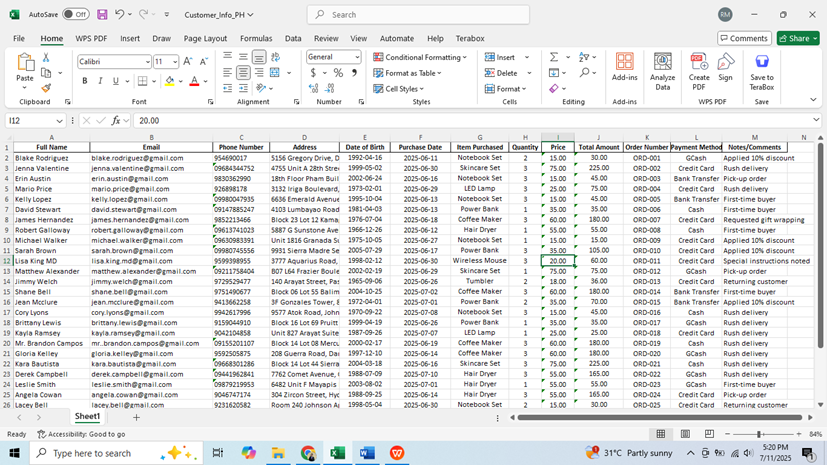Open the Format cells dropdown in the Cells group
Screen dimensions: 827x465
tap(506, 89)
